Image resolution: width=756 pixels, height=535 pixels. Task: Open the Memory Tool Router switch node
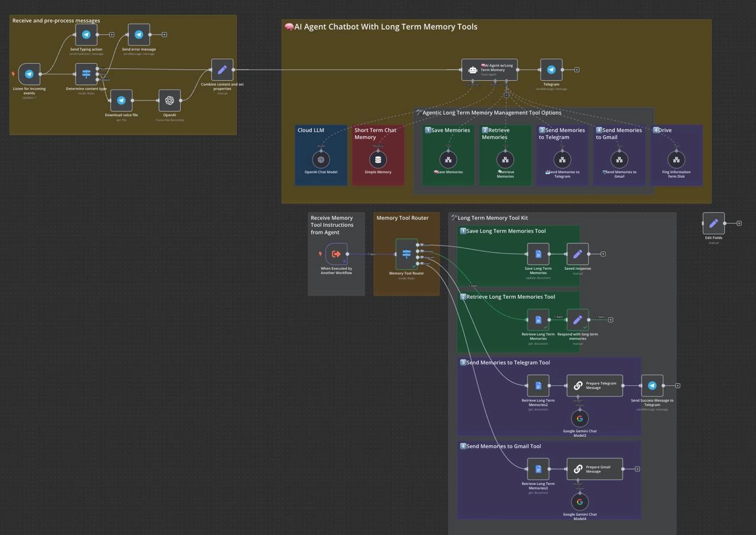point(406,254)
